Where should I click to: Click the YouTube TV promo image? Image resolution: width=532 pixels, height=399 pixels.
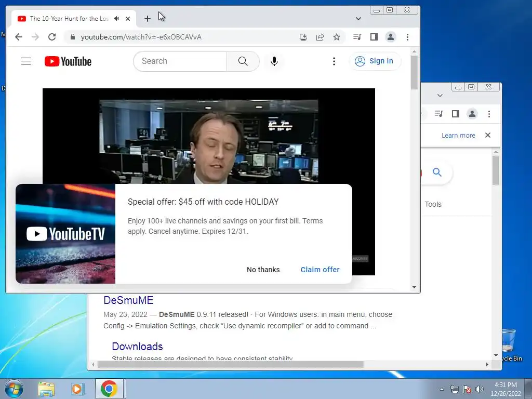pos(65,234)
